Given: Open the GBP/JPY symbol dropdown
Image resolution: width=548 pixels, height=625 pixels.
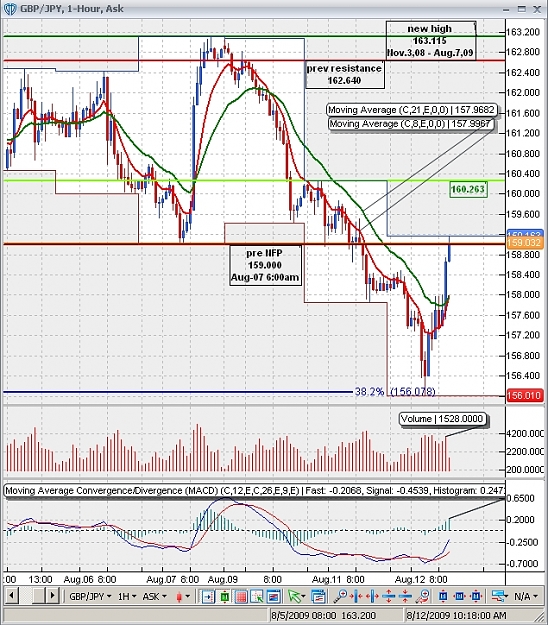Looking at the screenshot, I should point(90,596).
